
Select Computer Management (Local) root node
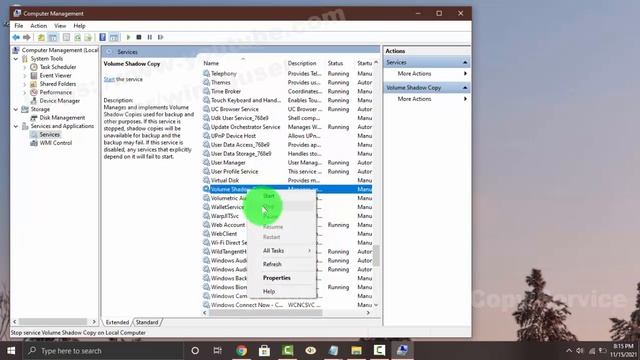tap(60, 50)
